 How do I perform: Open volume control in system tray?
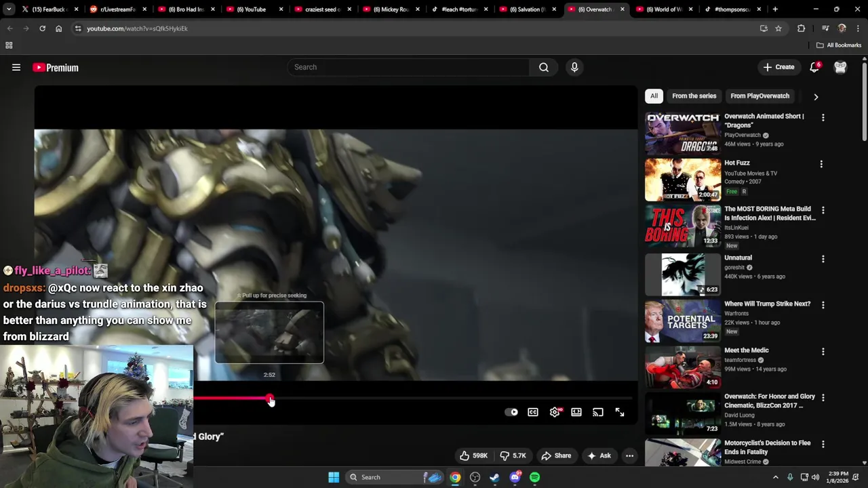(x=815, y=477)
